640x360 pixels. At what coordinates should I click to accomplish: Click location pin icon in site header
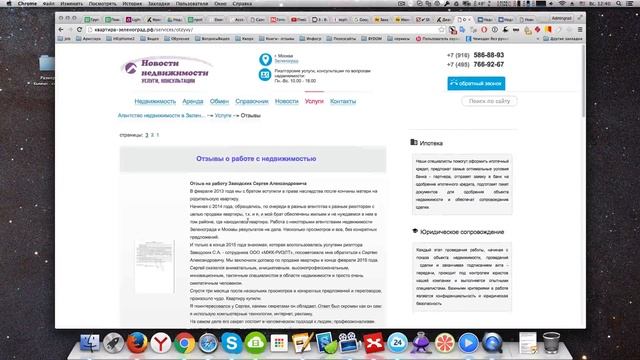coord(265,60)
